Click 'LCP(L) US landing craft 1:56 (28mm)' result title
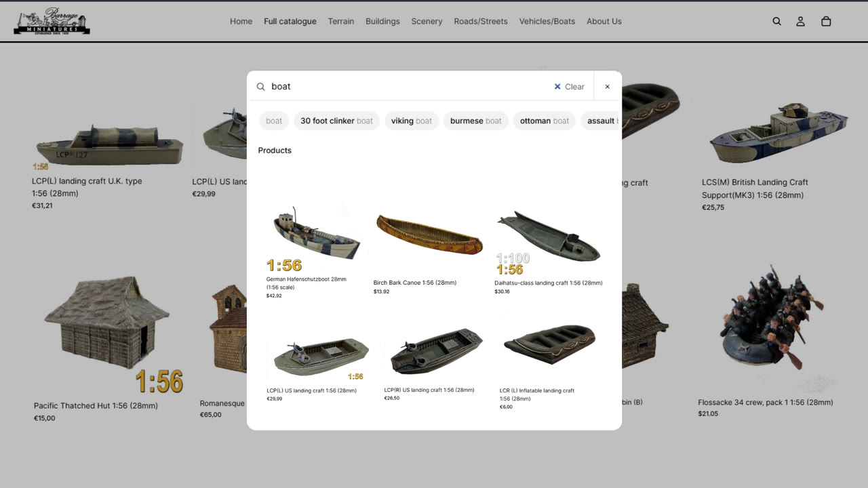The image size is (868, 488). tap(312, 390)
